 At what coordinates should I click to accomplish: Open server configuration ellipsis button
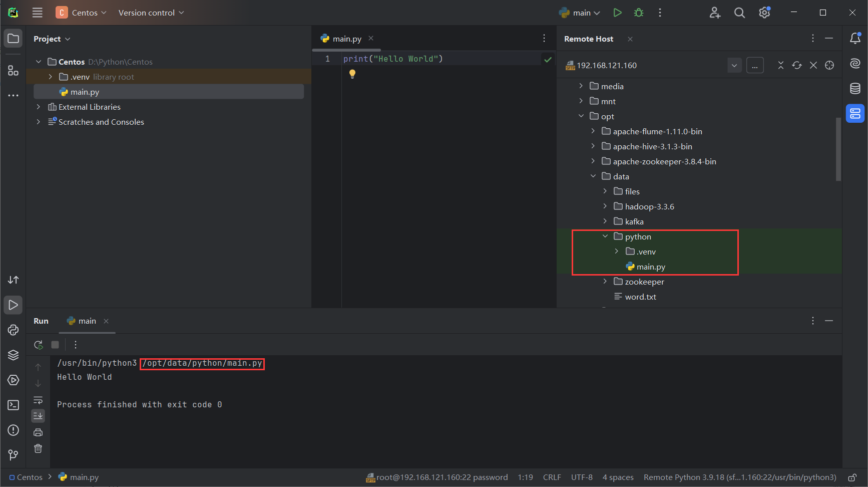click(x=755, y=65)
